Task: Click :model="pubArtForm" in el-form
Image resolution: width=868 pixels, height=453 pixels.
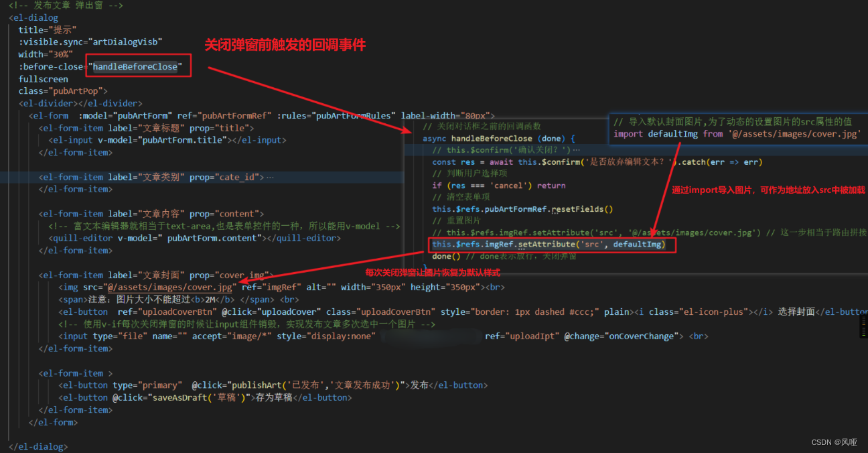Action: tap(125, 115)
